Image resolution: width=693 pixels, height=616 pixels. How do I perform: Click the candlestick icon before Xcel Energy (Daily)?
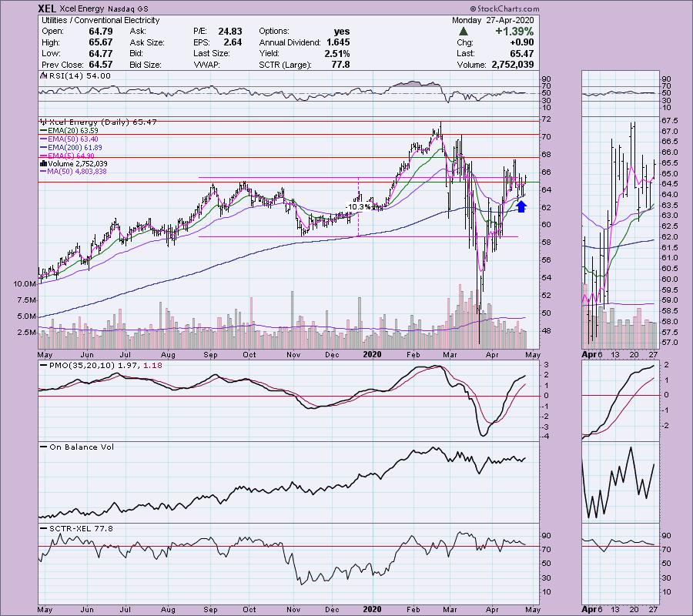coord(43,122)
